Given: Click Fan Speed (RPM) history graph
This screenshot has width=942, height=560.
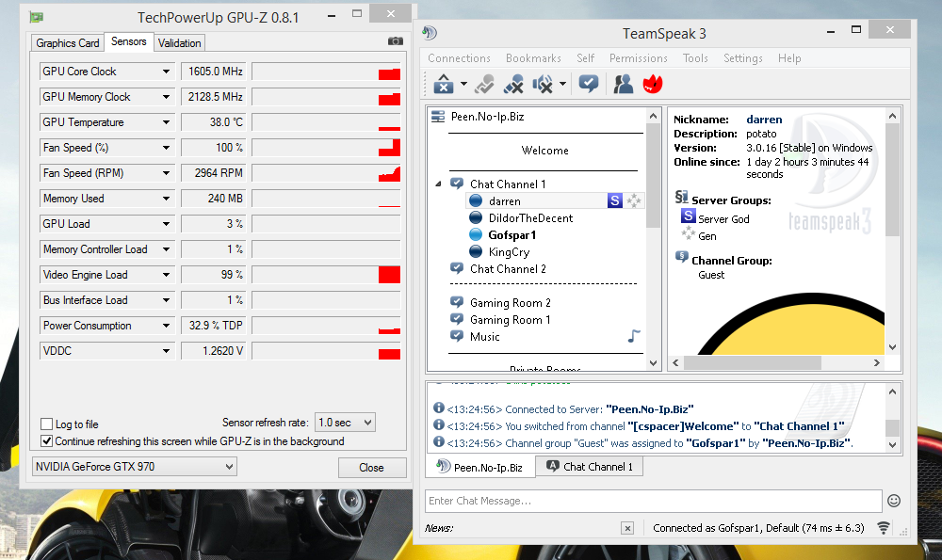Looking at the screenshot, I should [x=326, y=173].
